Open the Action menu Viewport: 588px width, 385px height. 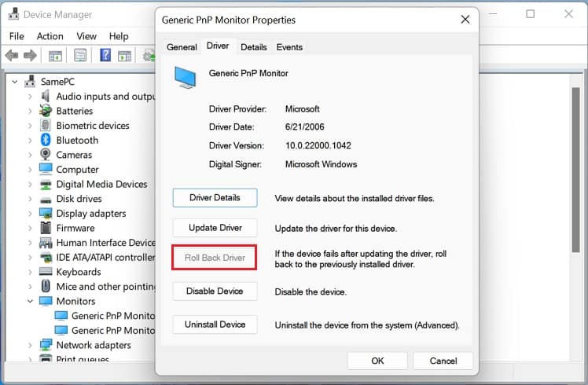pos(50,36)
